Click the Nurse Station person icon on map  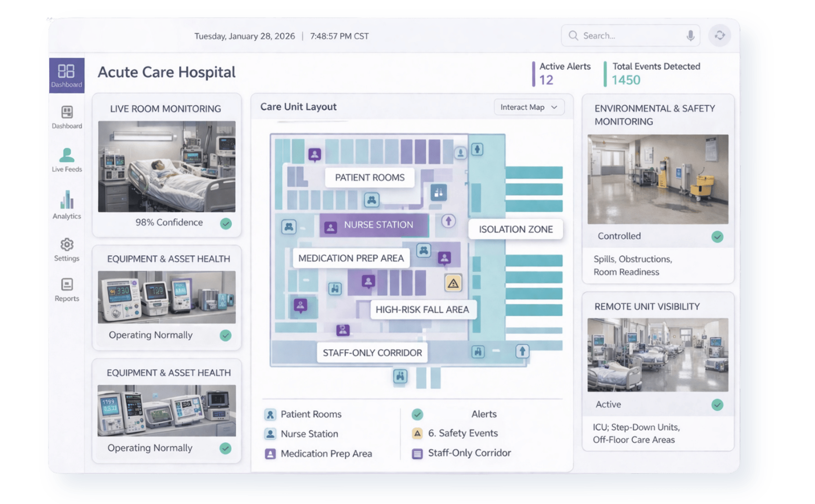click(x=330, y=227)
